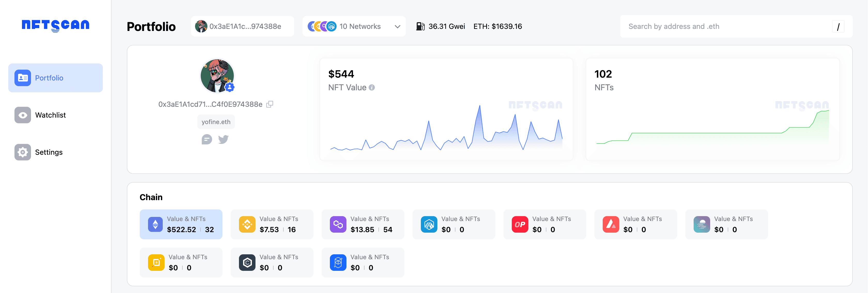This screenshot has height=293, width=868.
Task: Select the BNB chain card showing $7.53
Action: pyautogui.click(x=272, y=224)
